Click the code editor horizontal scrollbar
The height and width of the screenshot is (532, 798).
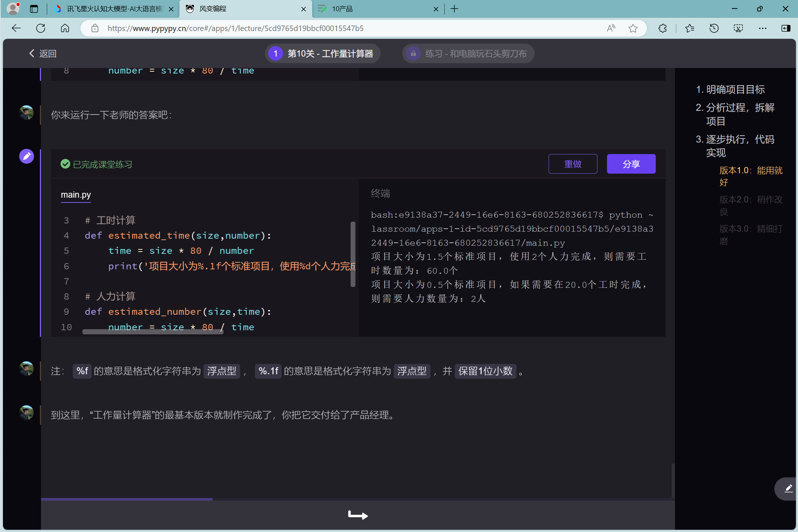coord(153,332)
